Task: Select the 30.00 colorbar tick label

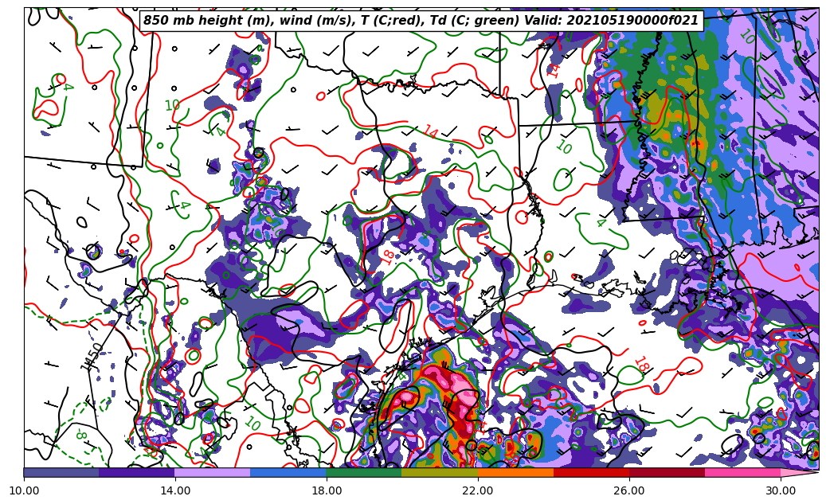Action: coord(781,490)
